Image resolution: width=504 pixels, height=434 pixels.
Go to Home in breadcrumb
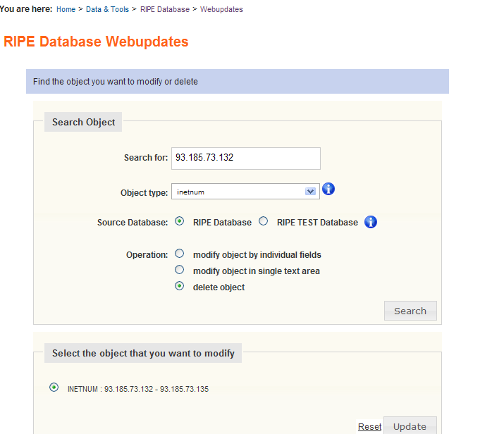(x=66, y=9)
